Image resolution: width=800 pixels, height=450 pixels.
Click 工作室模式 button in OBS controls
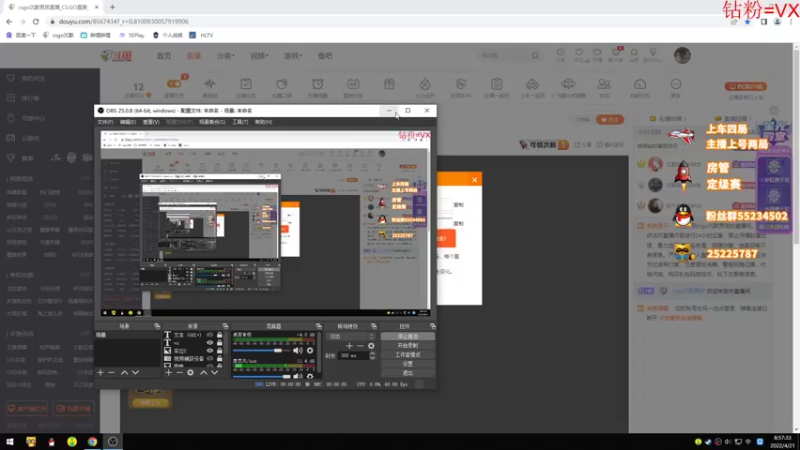(x=408, y=355)
